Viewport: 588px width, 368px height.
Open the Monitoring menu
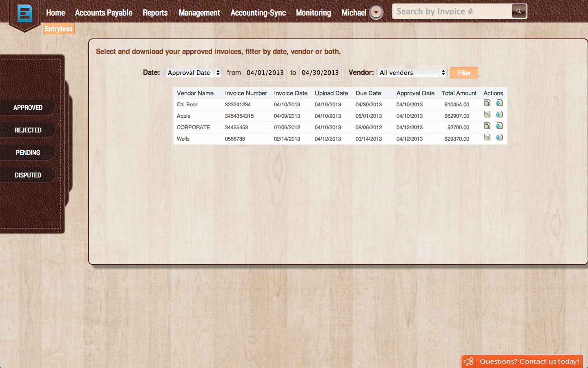pyautogui.click(x=313, y=13)
